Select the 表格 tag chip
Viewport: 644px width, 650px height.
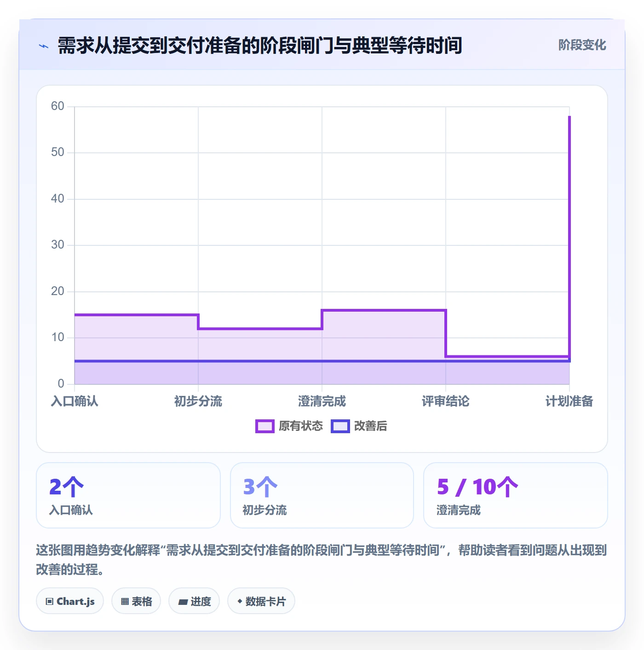136,601
